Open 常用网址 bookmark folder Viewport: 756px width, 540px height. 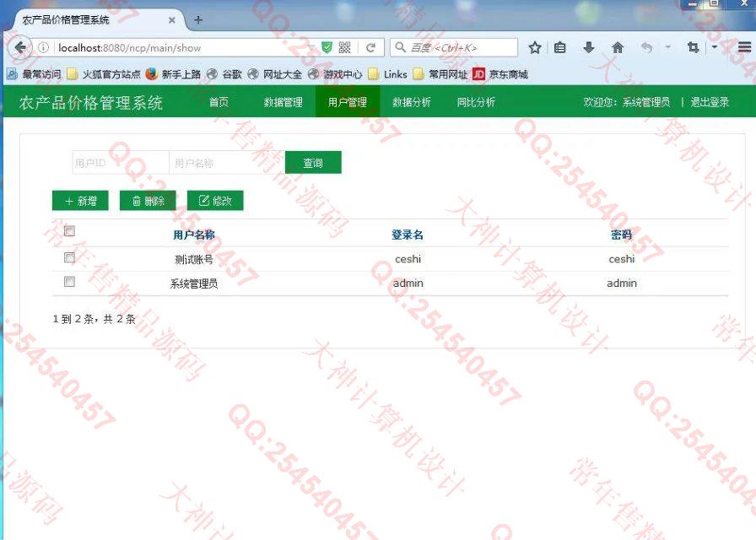pos(440,74)
